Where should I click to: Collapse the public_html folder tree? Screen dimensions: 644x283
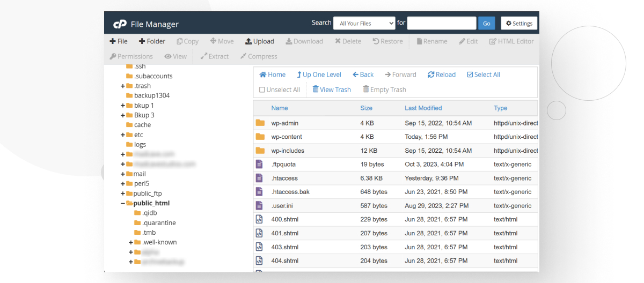pos(123,203)
